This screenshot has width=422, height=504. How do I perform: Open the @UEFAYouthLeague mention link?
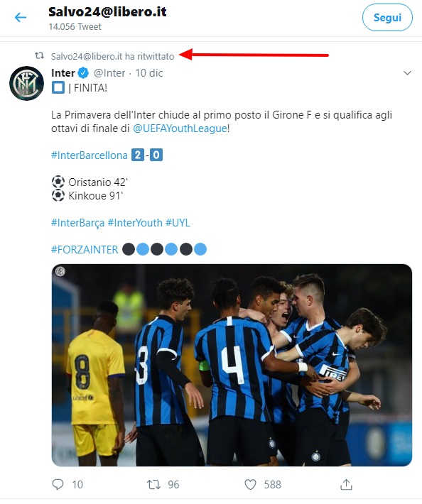pos(180,128)
